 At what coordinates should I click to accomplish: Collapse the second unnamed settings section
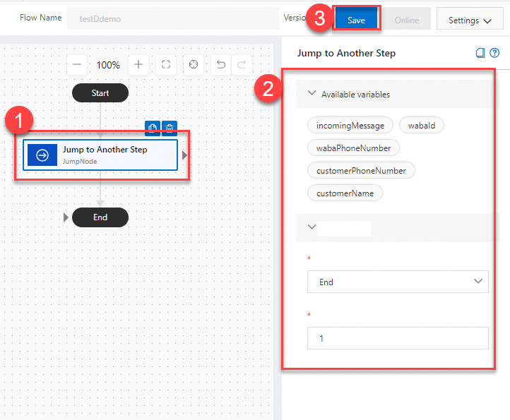(x=312, y=227)
